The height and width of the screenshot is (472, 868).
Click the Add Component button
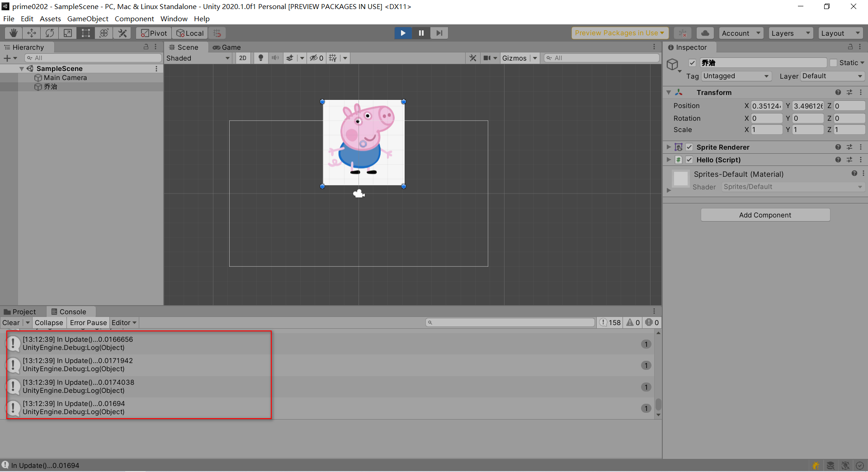[765, 215]
